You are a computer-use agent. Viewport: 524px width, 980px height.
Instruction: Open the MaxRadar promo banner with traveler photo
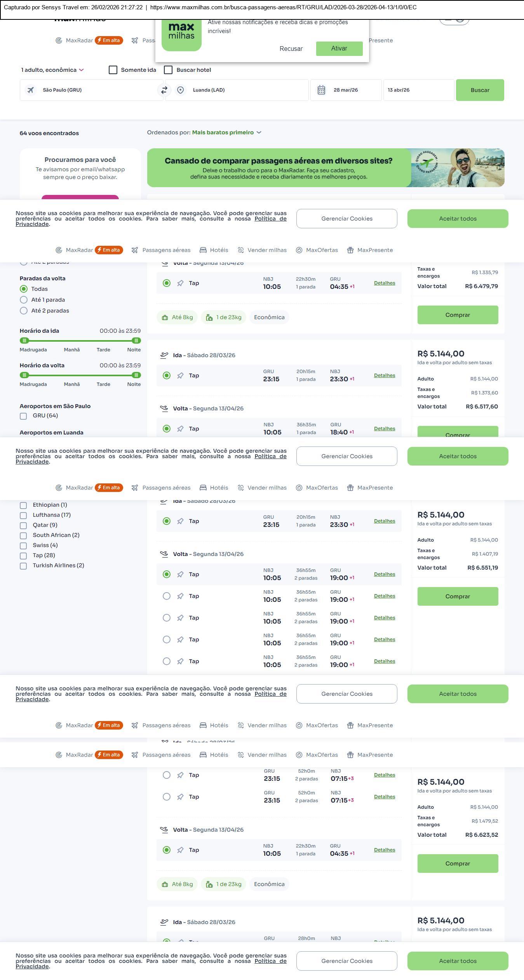click(326, 168)
